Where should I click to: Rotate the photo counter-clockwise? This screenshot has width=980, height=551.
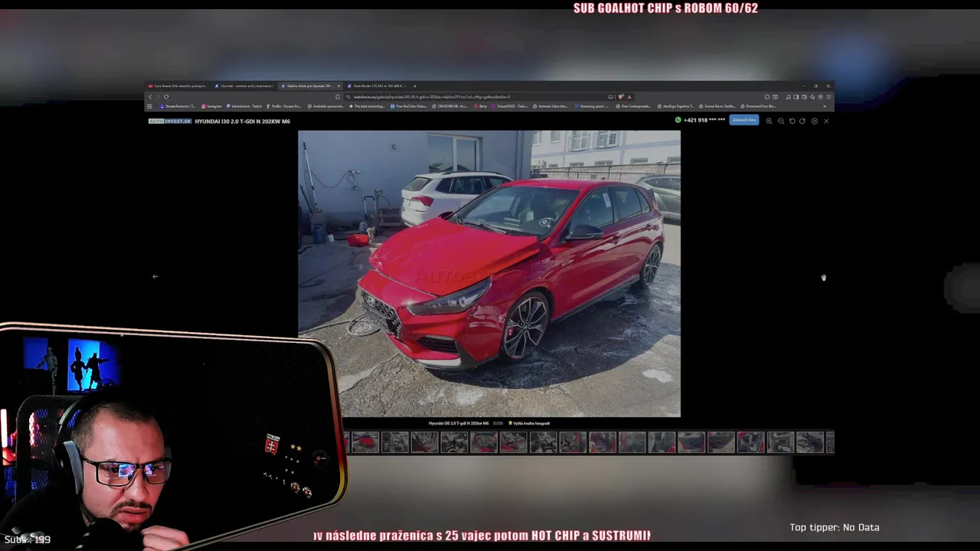point(792,121)
